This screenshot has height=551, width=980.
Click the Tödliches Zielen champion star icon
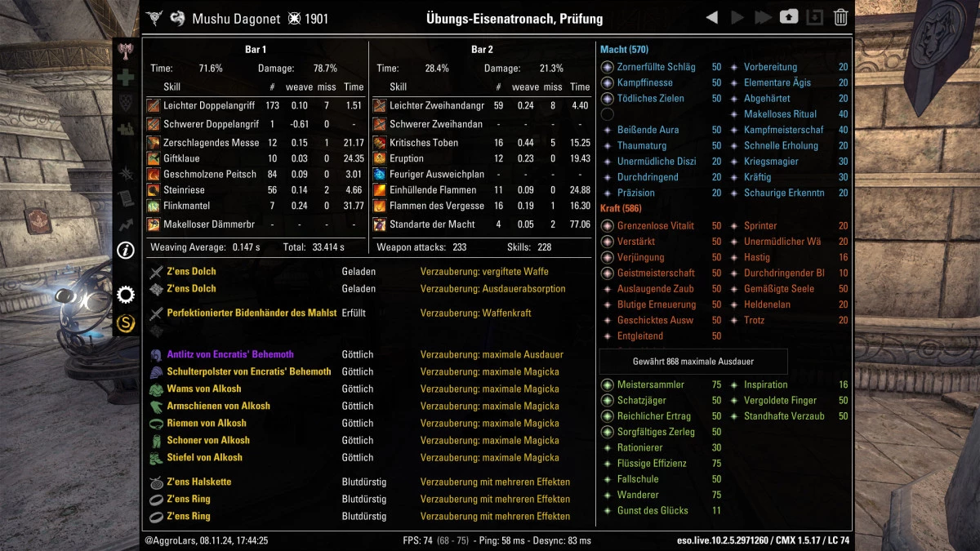[607, 98]
